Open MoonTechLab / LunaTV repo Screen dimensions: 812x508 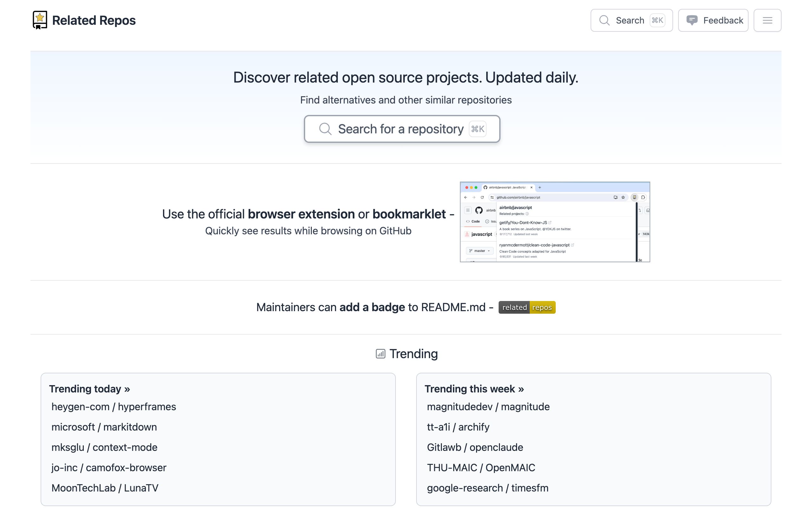click(105, 488)
